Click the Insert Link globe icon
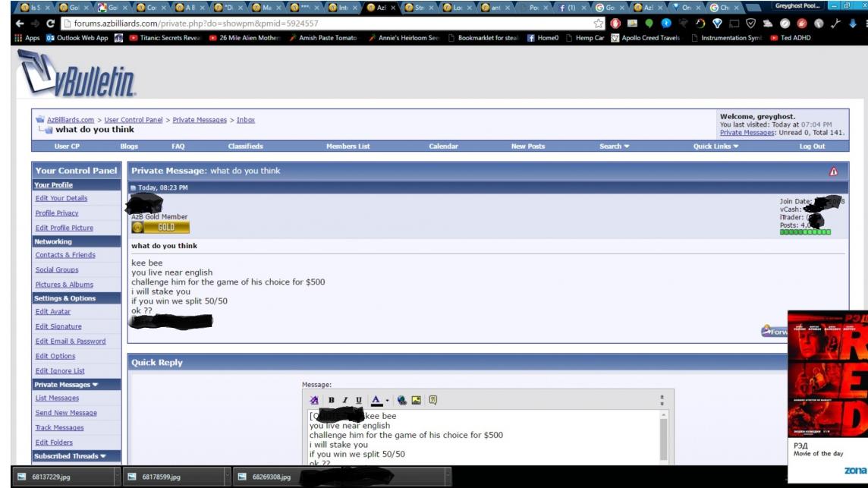 point(402,400)
